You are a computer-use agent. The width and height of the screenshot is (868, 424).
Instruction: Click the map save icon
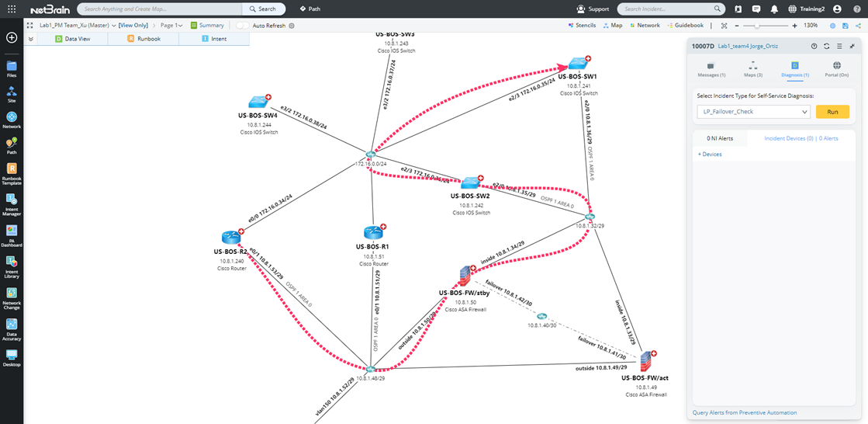click(845, 26)
